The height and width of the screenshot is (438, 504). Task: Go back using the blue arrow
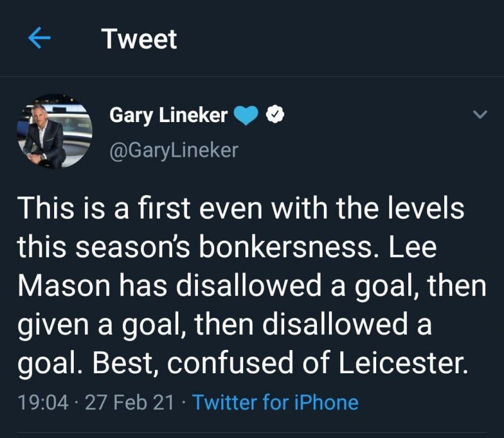point(39,39)
